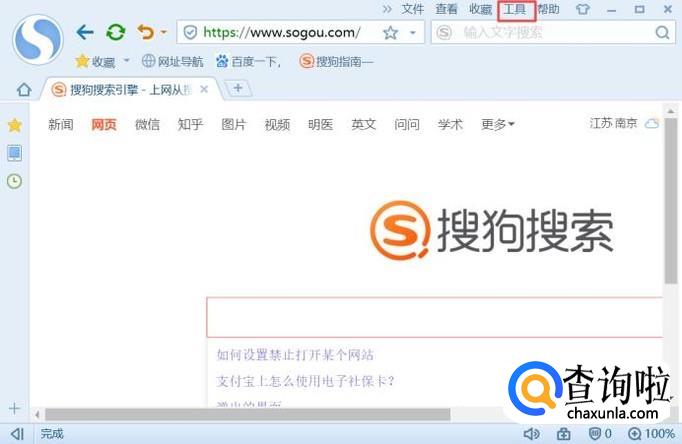Open the 帮助 menu

[548, 9]
